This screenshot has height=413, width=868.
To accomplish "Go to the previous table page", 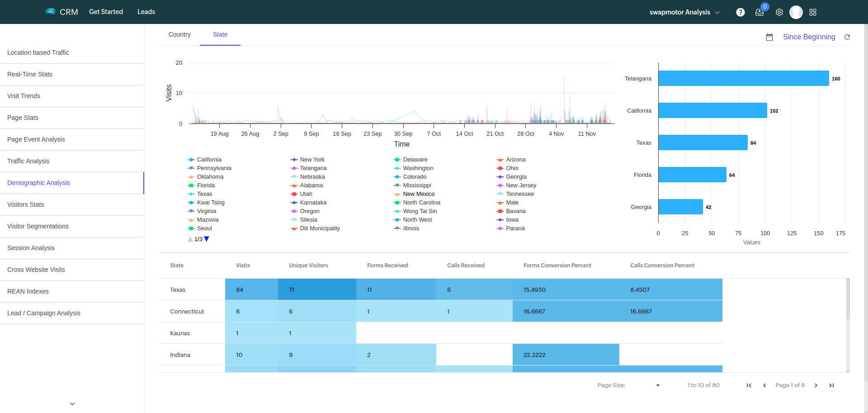I will (x=764, y=385).
